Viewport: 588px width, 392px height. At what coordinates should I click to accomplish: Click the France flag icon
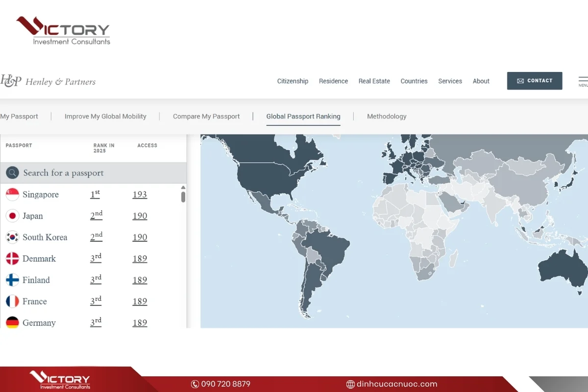(x=12, y=301)
